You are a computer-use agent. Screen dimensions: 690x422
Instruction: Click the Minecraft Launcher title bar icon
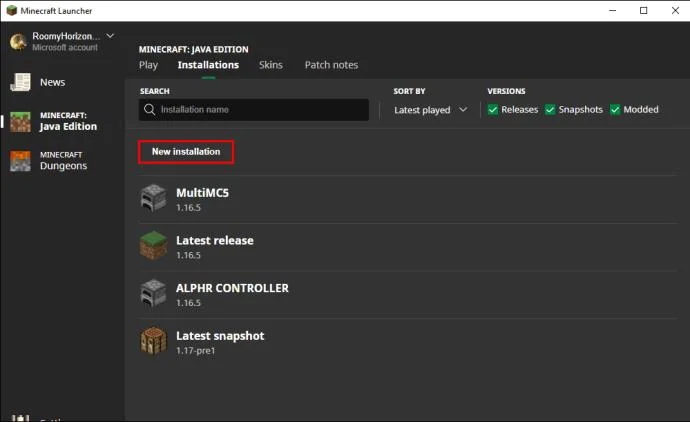click(12, 11)
